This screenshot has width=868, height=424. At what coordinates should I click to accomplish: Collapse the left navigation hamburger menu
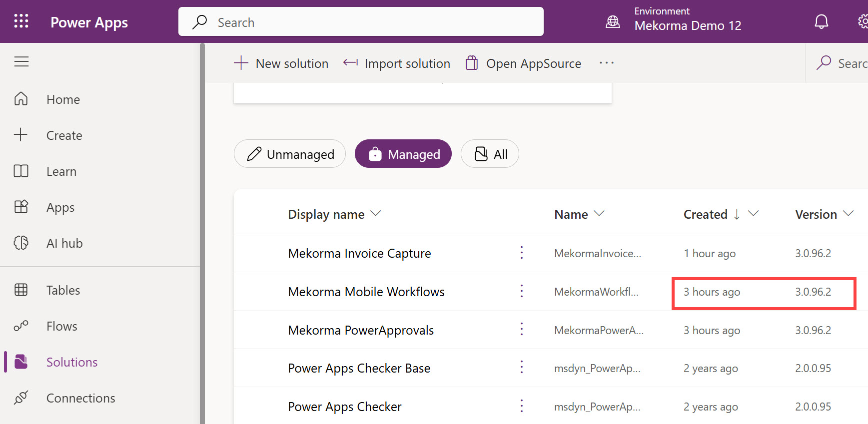click(21, 61)
